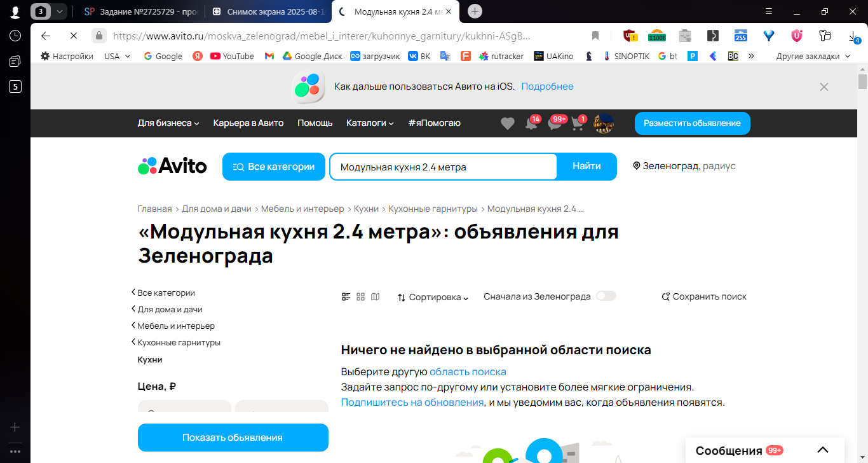
Task: Show more bookmarks with the double chevron
Action: click(751, 56)
